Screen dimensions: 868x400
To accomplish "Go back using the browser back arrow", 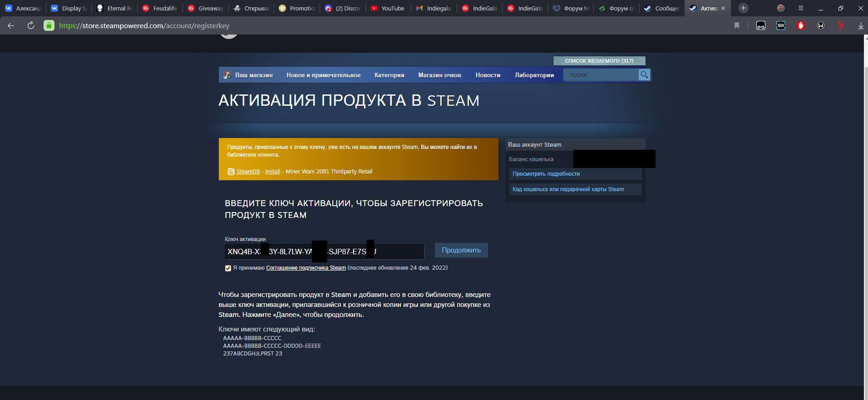I will tap(11, 25).
